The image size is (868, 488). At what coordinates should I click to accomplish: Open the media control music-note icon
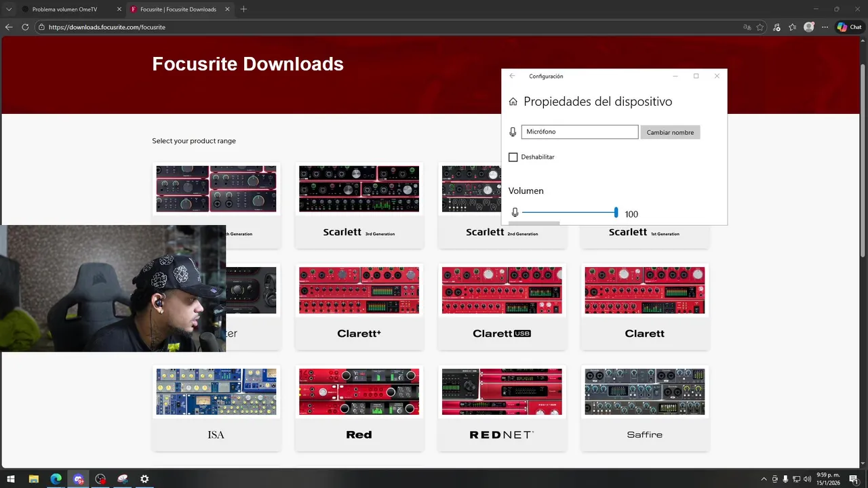[776, 27]
